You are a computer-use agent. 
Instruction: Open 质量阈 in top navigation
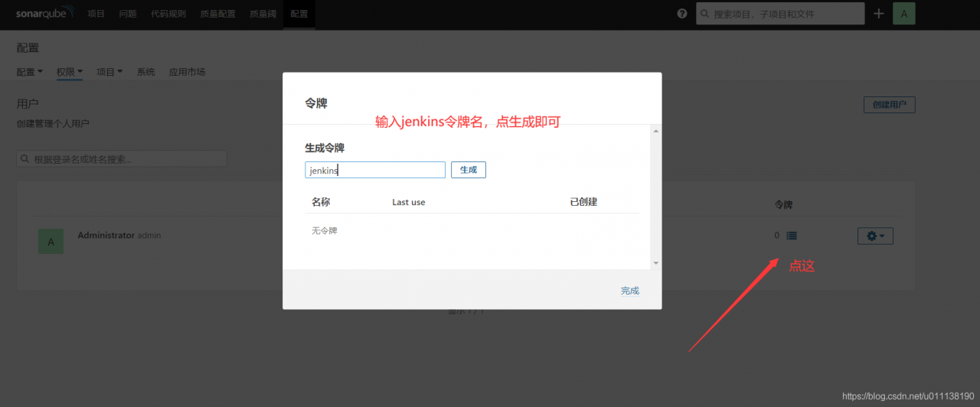click(x=263, y=14)
